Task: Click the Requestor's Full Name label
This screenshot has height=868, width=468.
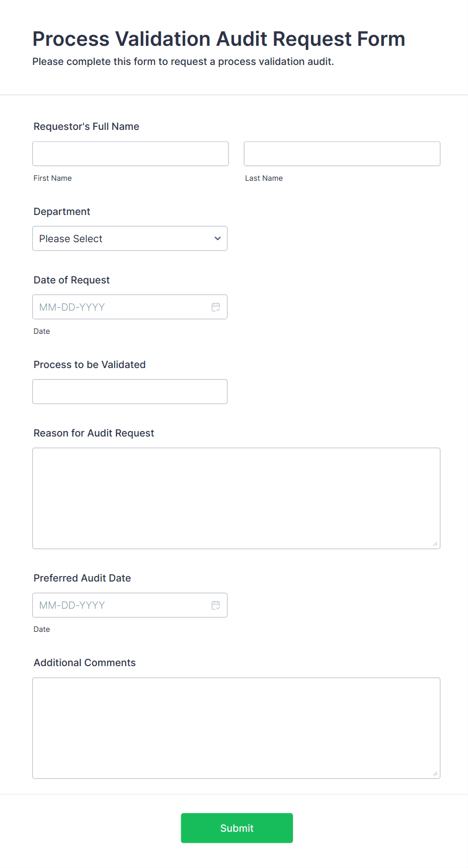Action: point(86,126)
